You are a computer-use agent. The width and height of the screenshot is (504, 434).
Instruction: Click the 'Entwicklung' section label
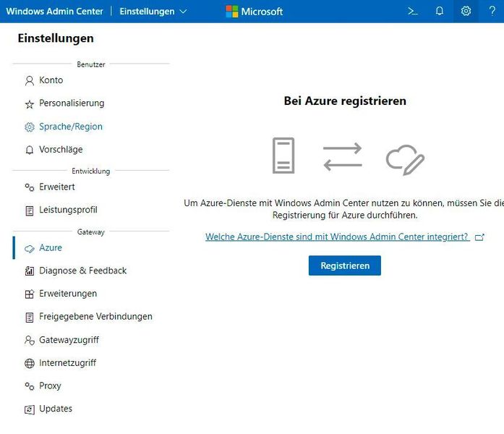tap(91, 171)
